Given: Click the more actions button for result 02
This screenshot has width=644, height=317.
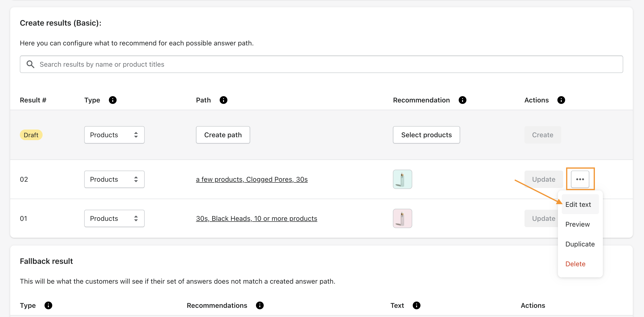Looking at the screenshot, I should click(580, 179).
